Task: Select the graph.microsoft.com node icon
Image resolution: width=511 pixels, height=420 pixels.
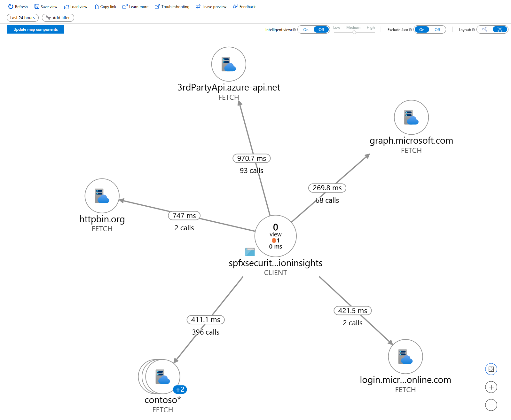Action: [x=411, y=117]
